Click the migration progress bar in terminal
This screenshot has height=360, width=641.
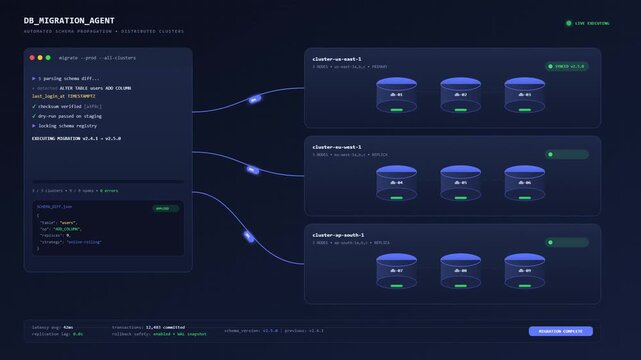coord(108,181)
